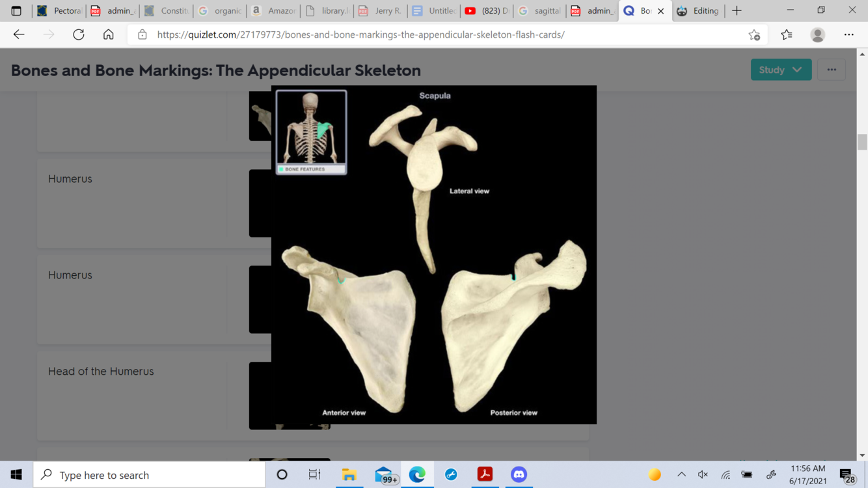Image resolution: width=868 pixels, height=488 pixels.
Task: Click the browser forward arrow
Action: tap(49, 34)
